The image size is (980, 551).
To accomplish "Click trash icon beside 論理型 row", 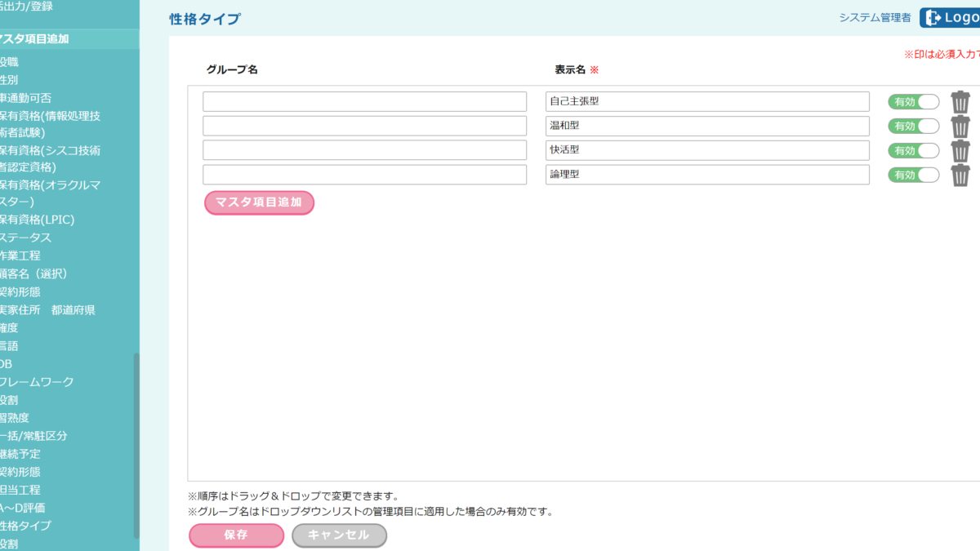I will tap(960, 175).
